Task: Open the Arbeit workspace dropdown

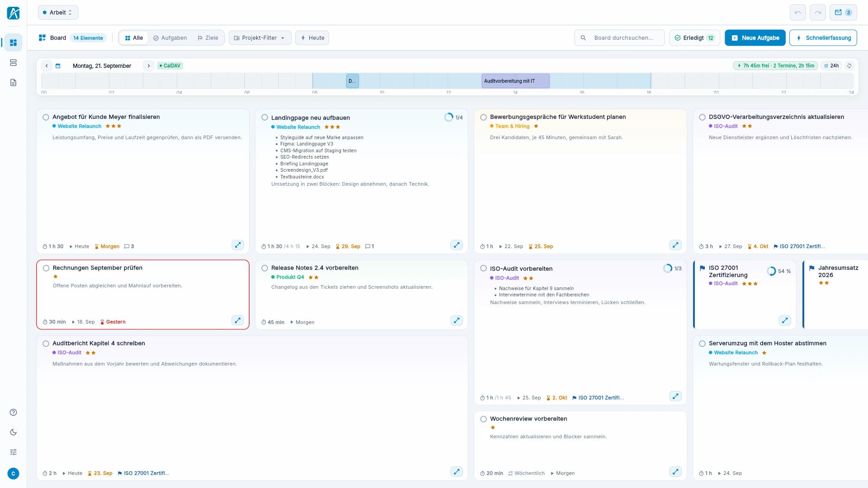Action: 58,13
